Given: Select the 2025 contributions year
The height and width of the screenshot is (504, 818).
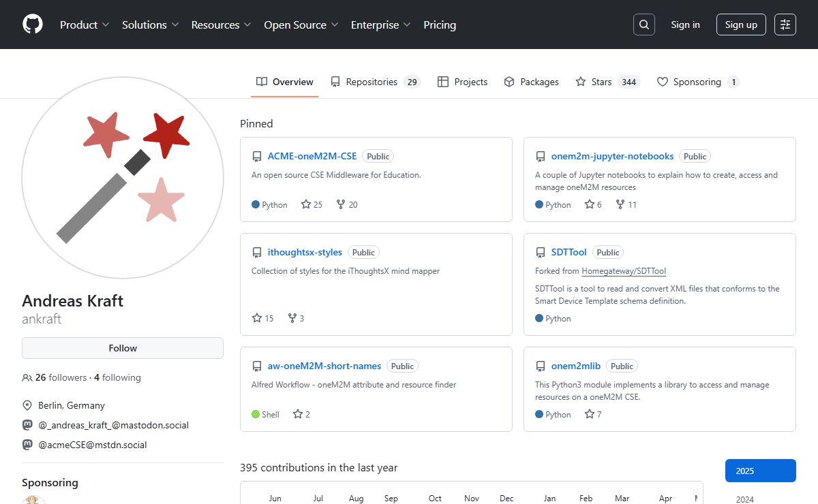Looking at the screenshot, I should click(761, 471).
